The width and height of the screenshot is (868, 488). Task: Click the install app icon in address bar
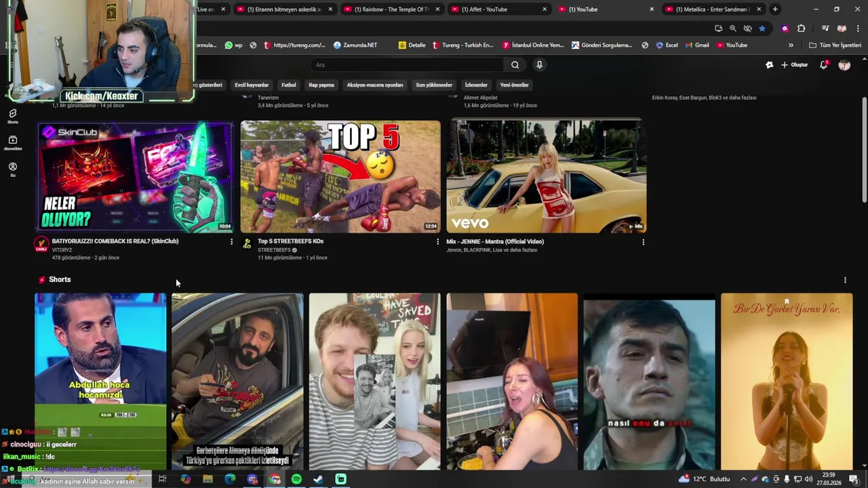point(719,28)
